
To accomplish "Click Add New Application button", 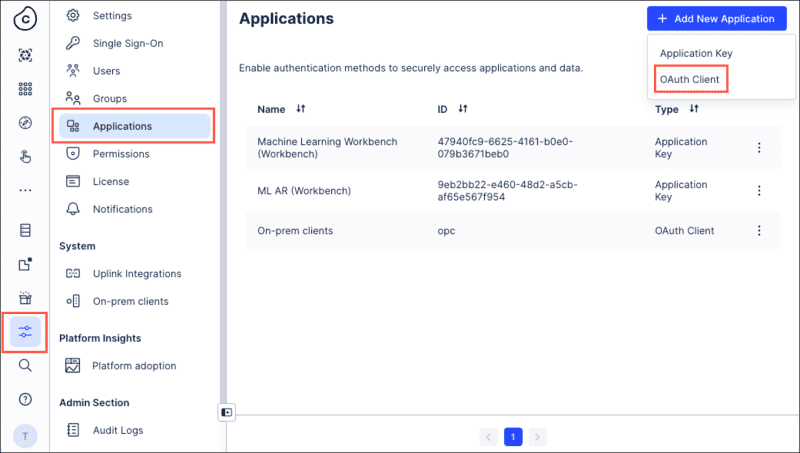I will (x=715, y=19).
